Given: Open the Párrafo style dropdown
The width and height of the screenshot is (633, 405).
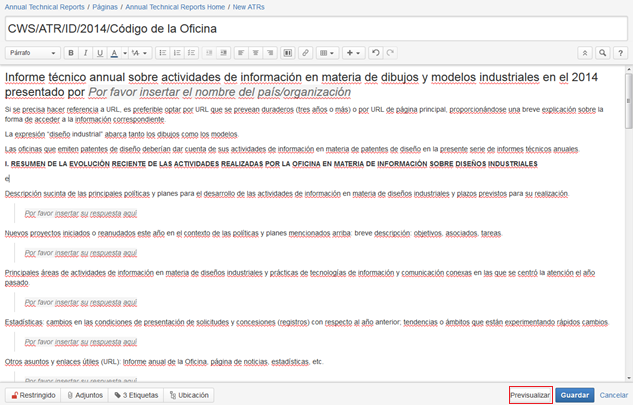Looking at the screenshot, I should pos(33,52).
